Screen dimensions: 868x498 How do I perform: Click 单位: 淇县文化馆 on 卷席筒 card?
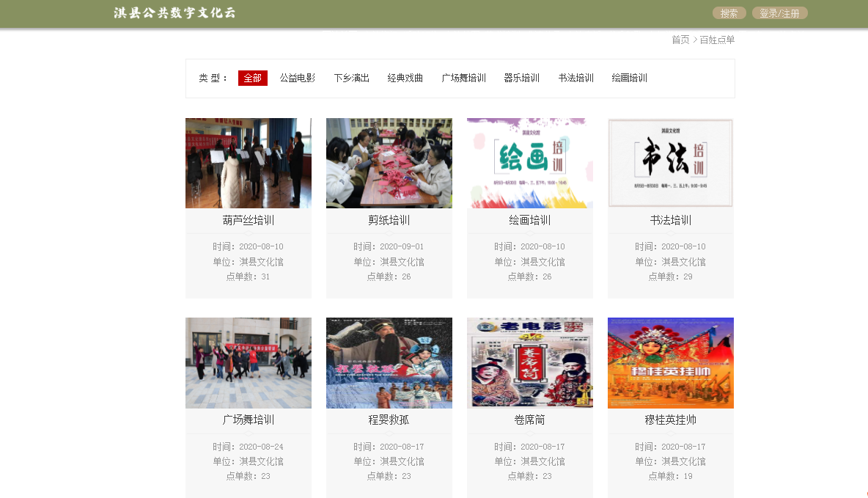tap(530, 461)
